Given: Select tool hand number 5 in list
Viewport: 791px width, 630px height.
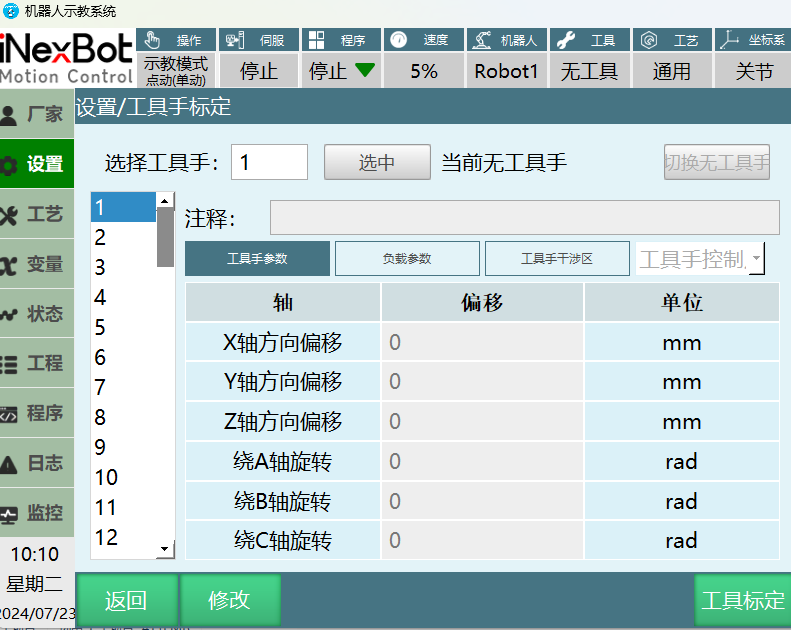Looking at the screenshot, I should (101, 328).
